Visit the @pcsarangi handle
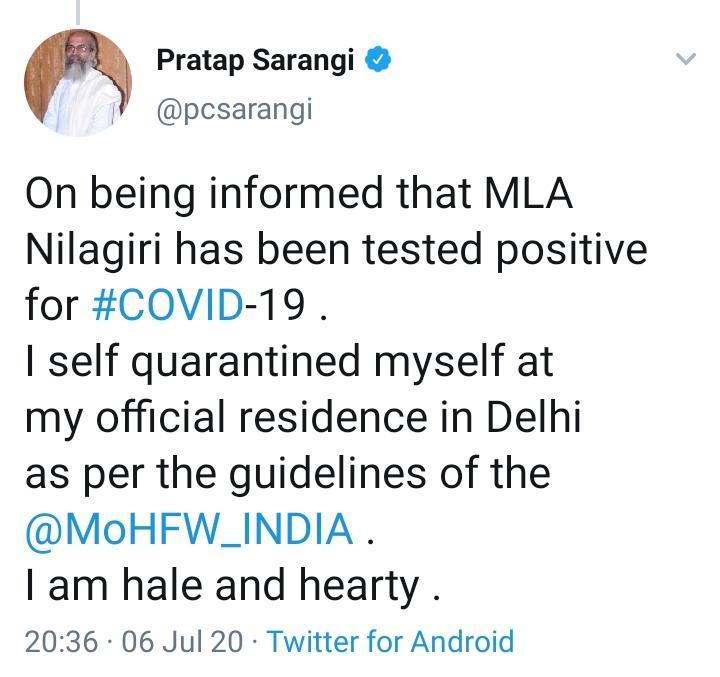Viewport: 720px width, 677px height. 235,110
